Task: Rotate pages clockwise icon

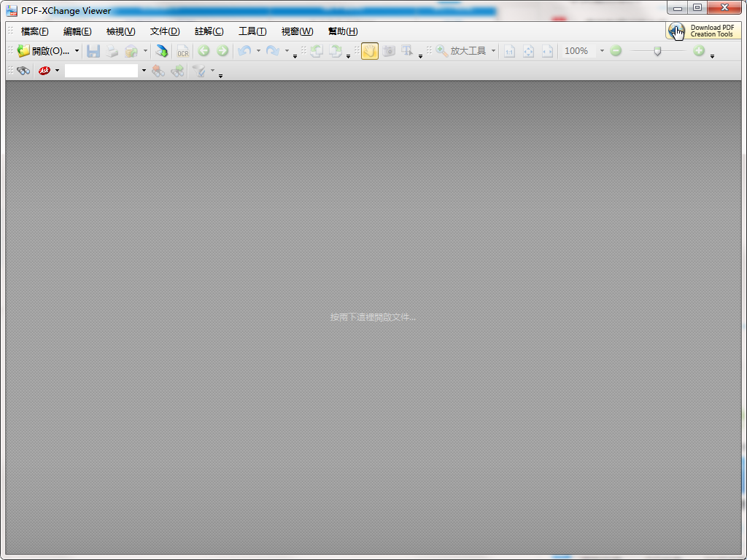Action: click(336, 51)
